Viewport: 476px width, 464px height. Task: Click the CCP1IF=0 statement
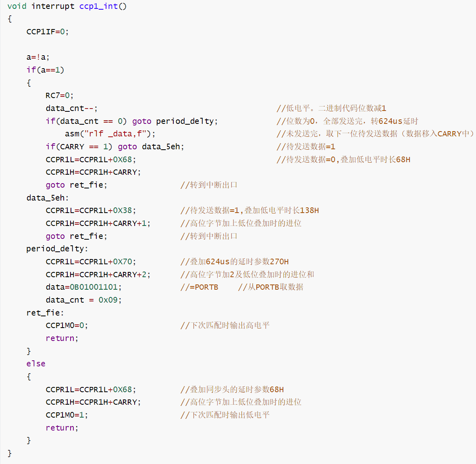click(48, 31)
